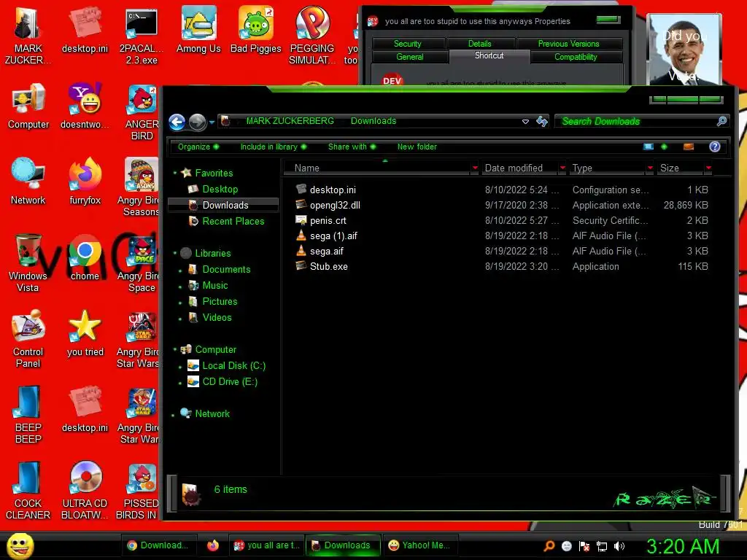Screen dimensions: 747x560
Task: Select Computer in the navigation pane
Action: 215,349
